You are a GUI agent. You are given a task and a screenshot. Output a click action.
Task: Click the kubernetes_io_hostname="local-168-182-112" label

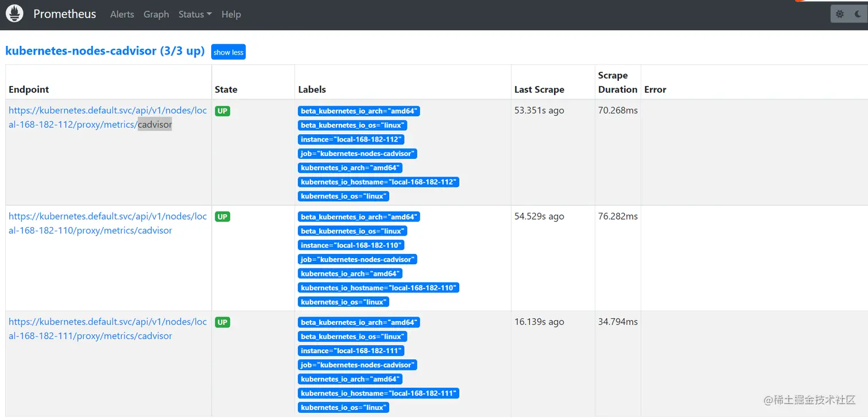tap(378, 182)
